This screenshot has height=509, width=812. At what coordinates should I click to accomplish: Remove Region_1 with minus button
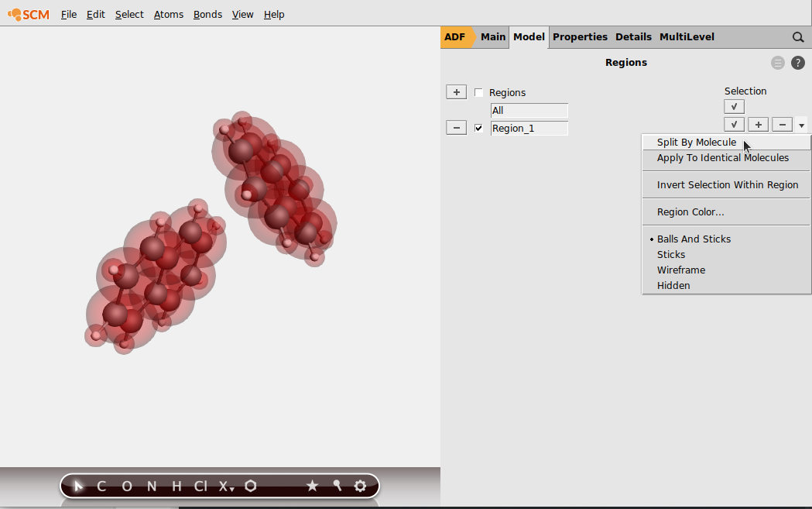(456, 128)
